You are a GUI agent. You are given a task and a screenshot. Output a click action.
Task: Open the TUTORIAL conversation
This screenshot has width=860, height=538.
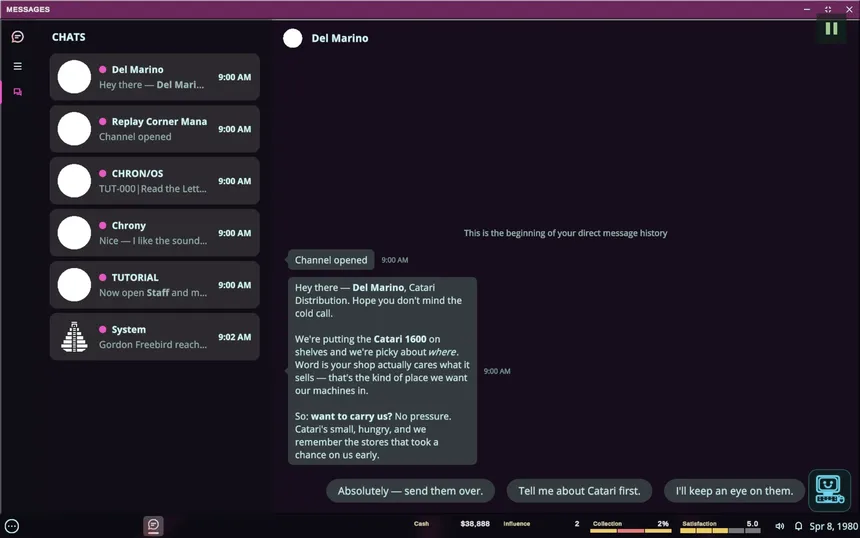pyautogui.click(x=155, y=285)
